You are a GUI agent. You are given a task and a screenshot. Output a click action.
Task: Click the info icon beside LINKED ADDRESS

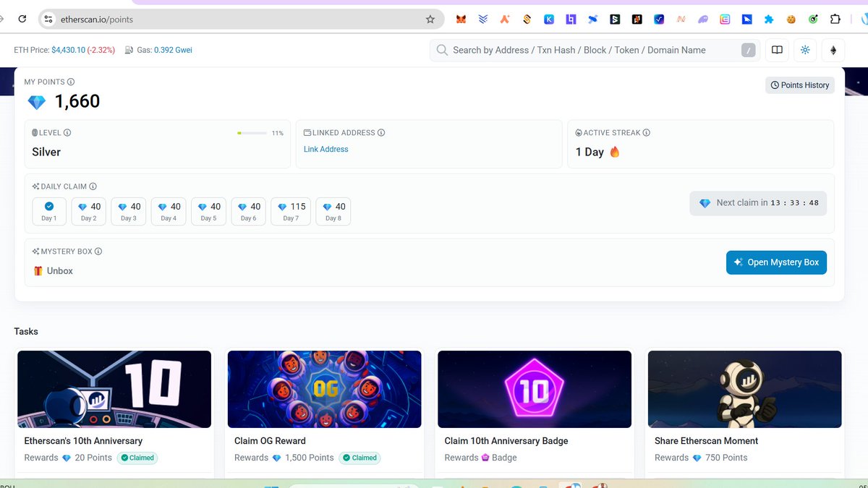tap(381, 132)
